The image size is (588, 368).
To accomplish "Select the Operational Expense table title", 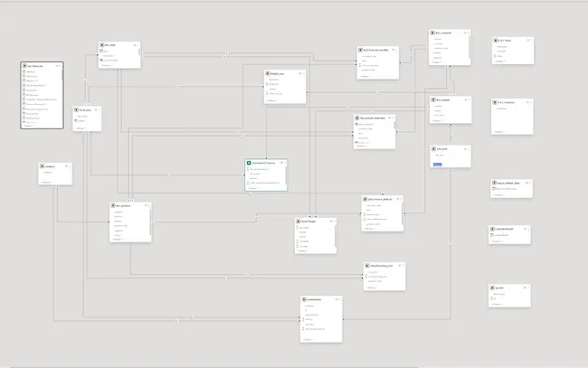I will (x=263, y=163).
